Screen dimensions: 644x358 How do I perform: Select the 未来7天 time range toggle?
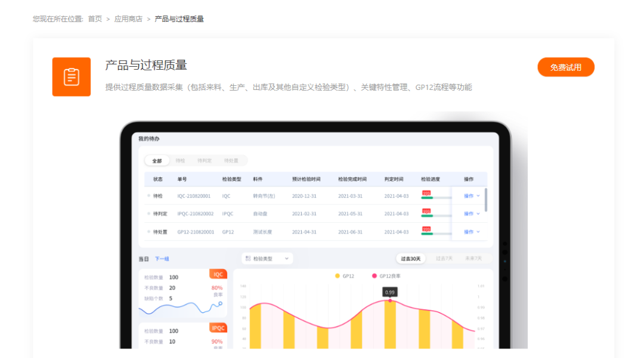(475, 259)
